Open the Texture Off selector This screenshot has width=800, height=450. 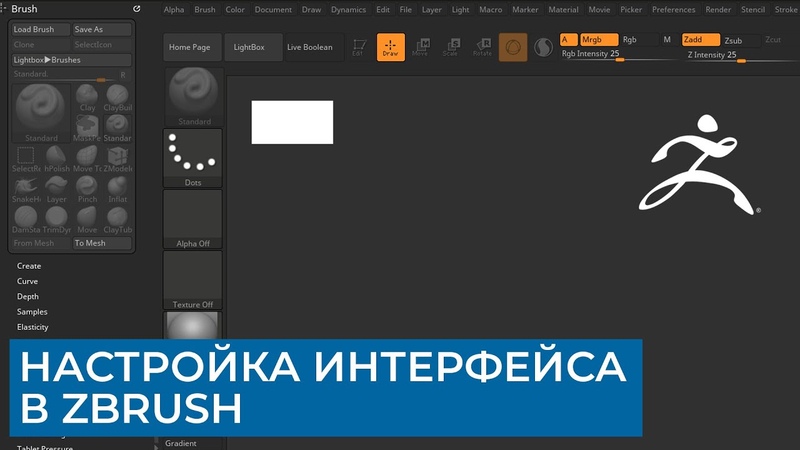193,280
